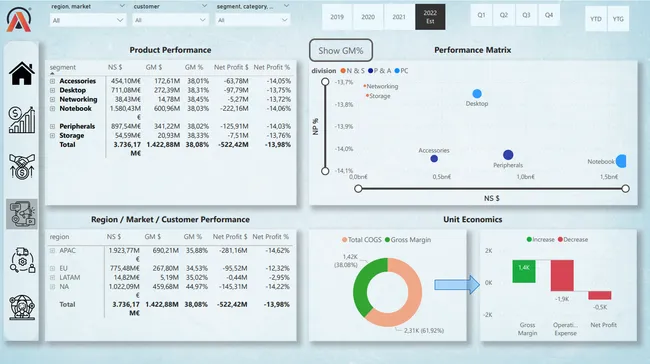Click the N & S legend marker
The height and width of the screenshot is (364, 650).
343,71
